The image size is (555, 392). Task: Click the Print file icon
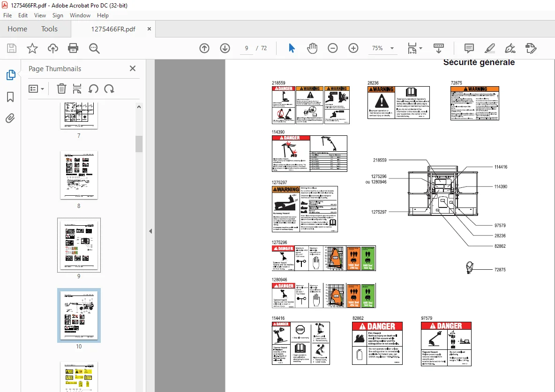pyautogui.click(x=73, y=48)
